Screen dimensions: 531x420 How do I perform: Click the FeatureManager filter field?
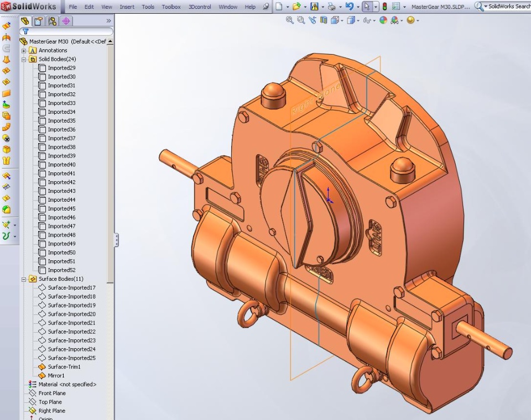coord(66,32)
